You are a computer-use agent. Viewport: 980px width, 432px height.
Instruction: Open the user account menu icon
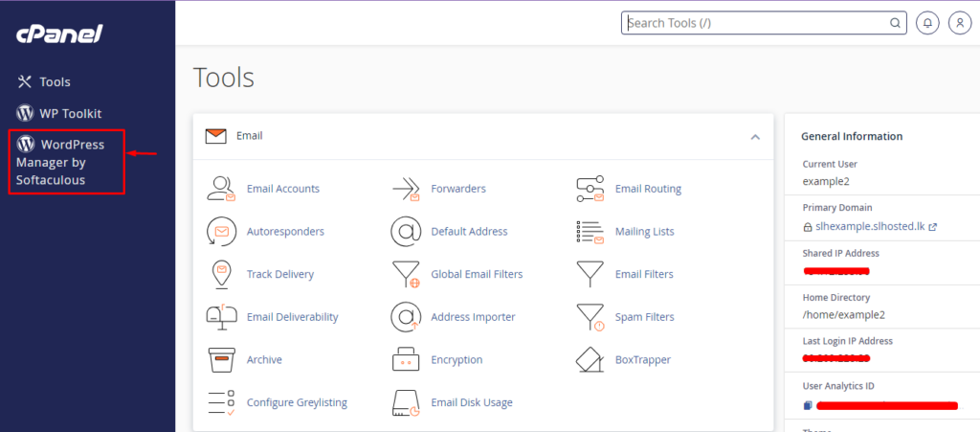pos(959,23)
